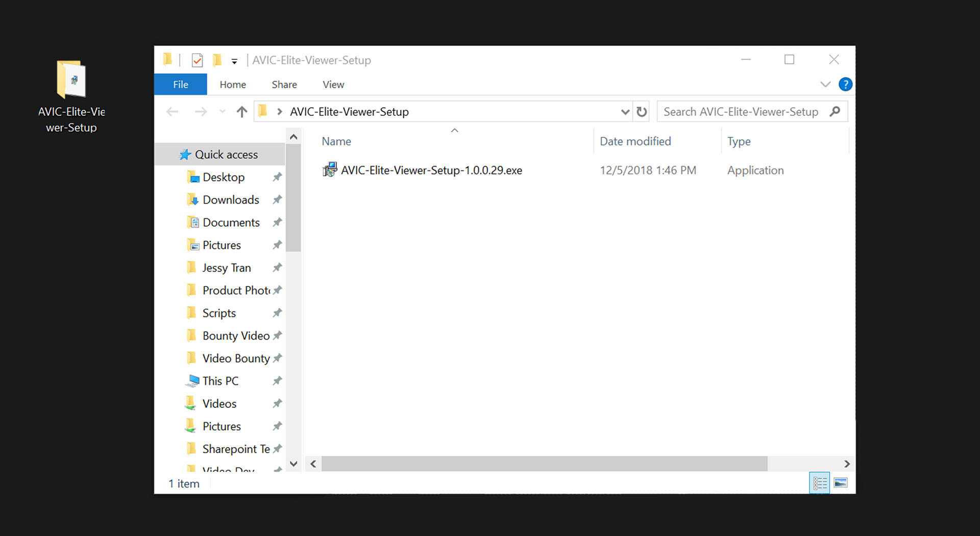The image size is (980, 536).
Task: Unpin Downloads from Quick access
Action: tap(277, 200)
